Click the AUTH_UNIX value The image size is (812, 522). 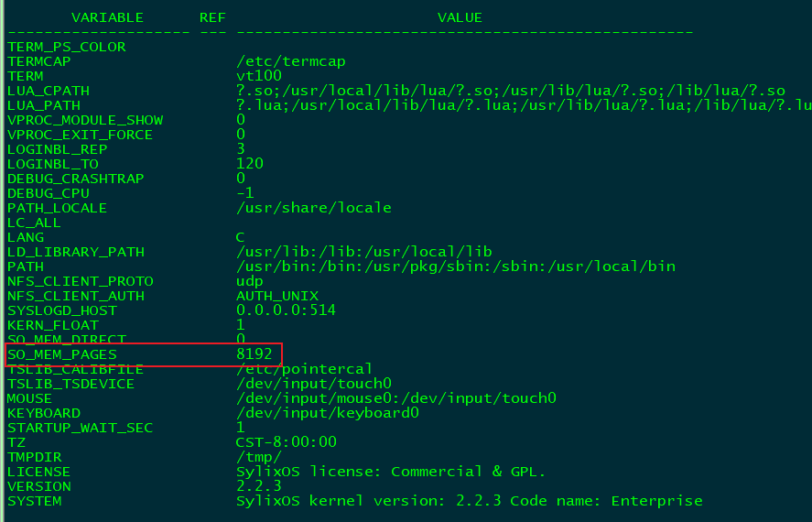point(277,296)
